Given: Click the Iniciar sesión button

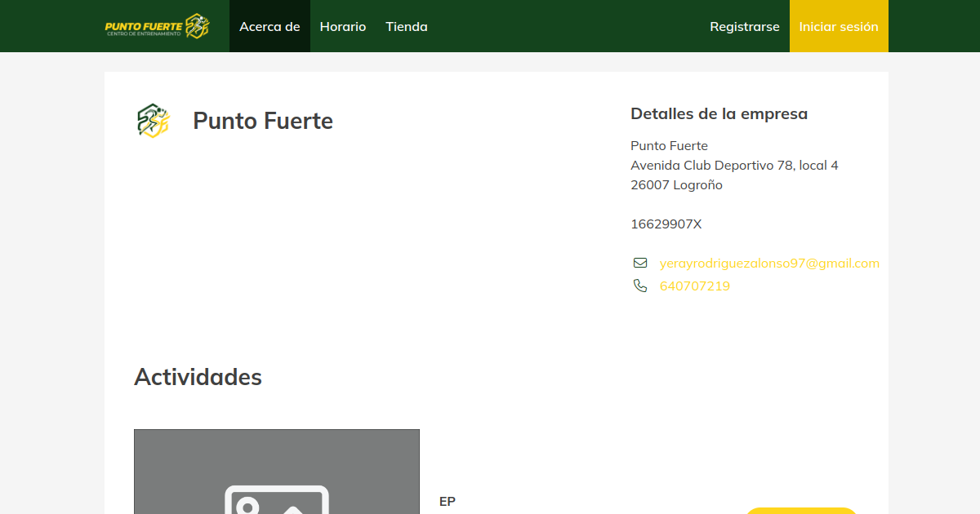Looking at the screenshot, I should (x=839, y=26).
